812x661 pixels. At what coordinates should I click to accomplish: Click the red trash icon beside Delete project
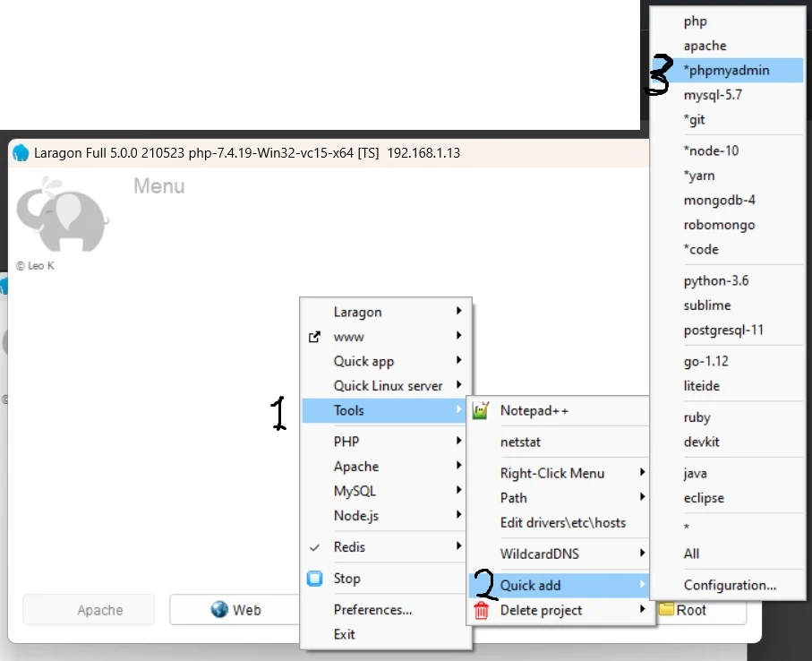(481, 610)
